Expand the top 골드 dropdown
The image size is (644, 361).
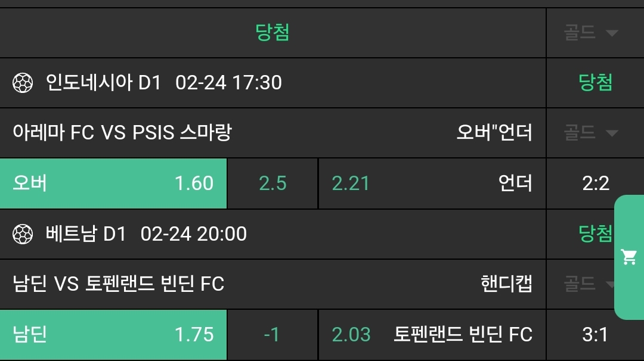590,33
